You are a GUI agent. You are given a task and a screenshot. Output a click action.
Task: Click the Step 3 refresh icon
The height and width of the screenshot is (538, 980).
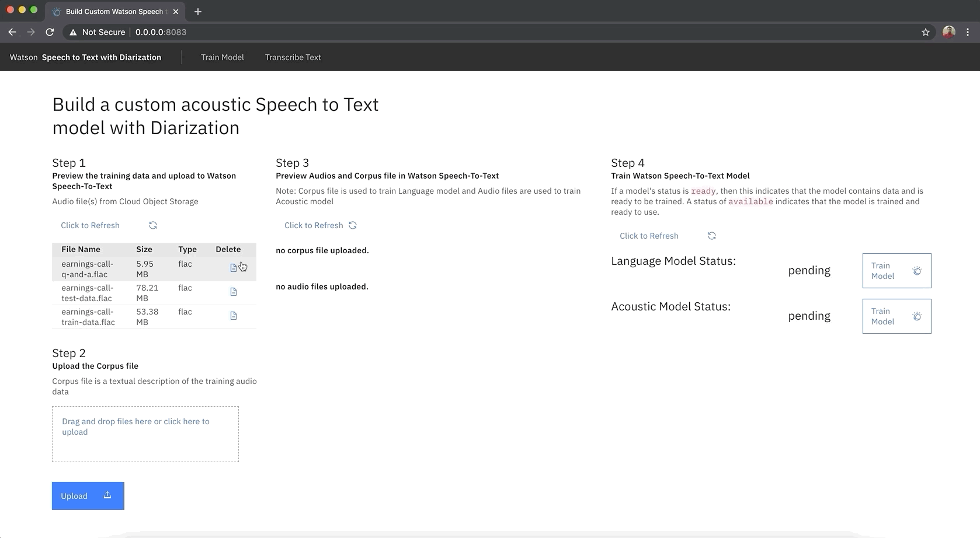[353, 225]
